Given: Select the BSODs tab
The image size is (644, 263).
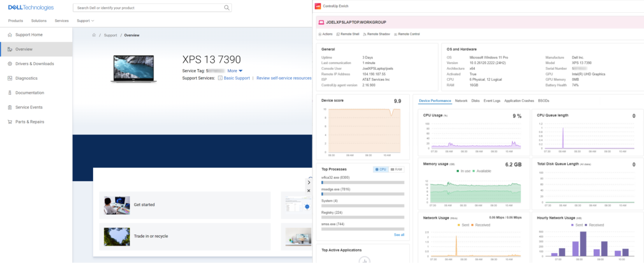Looking at the screenshot, I should (x=543, y=101).
